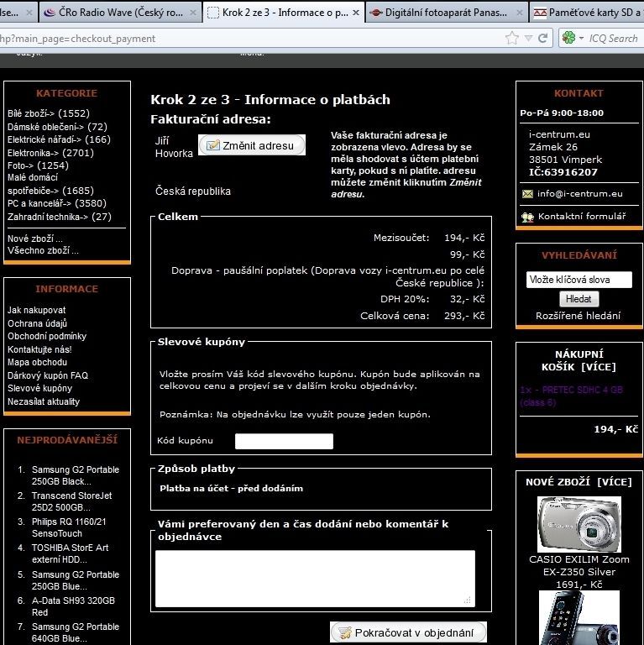644x645 pixels.
Task: Click the people icon beside Kontaktní formulář
Action: [527, 217]
